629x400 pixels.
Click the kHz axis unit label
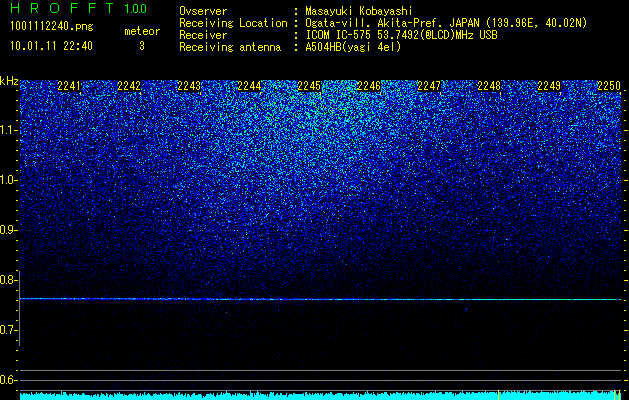(x=9, y=81)
